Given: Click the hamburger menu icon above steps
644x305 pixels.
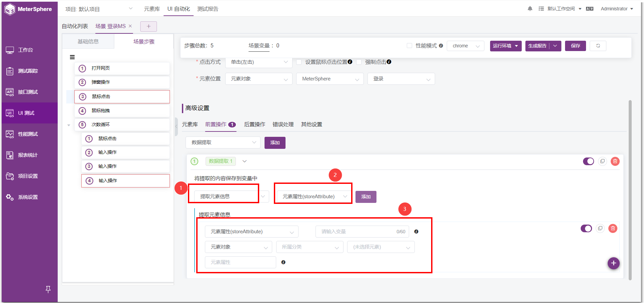Looking at the screenshot, I should click(72, 57).
